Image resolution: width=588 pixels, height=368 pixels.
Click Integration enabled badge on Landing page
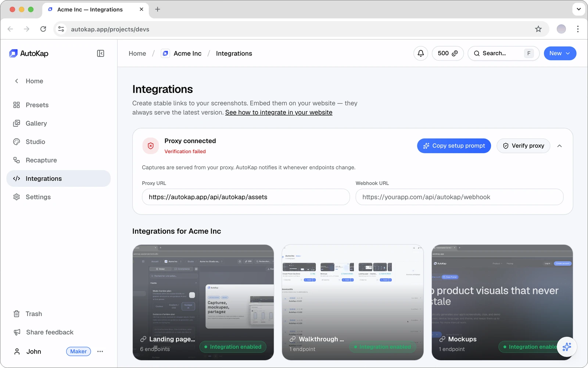pos(233,347)
